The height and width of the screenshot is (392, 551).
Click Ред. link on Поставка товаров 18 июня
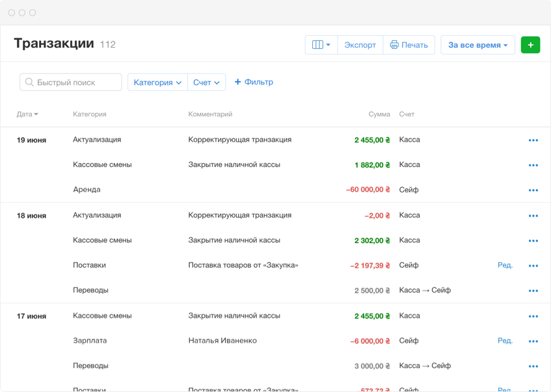[x=505, y=265]
